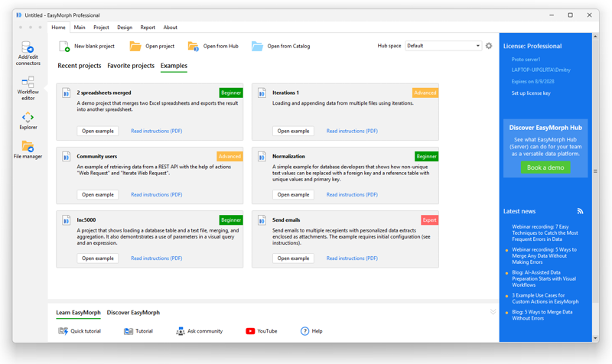
Task: Open the File manager
Action: (x=28, y=149)
